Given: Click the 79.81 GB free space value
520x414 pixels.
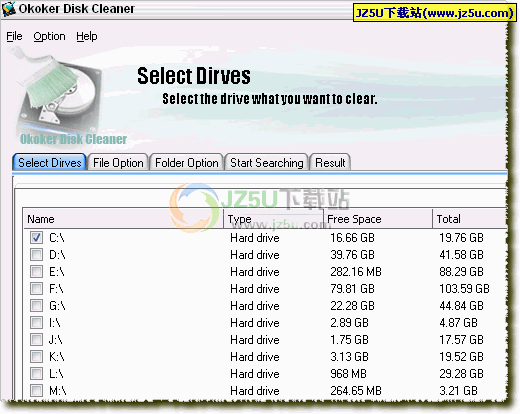Looking at the screenshot, I should [x=352, y=289].
